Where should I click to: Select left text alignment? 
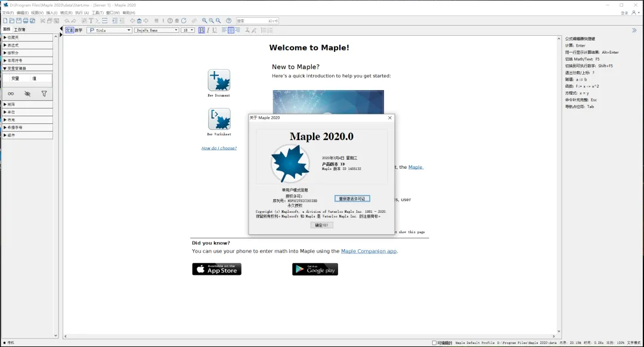tap(224, 30)
